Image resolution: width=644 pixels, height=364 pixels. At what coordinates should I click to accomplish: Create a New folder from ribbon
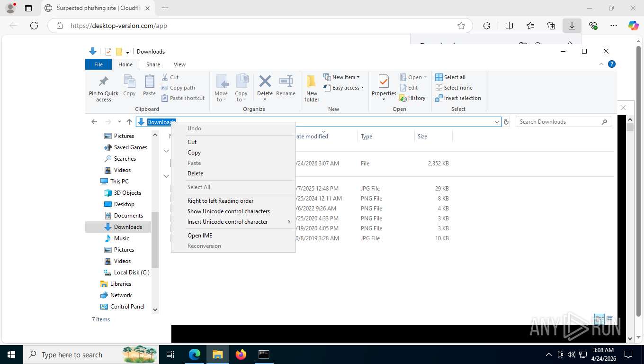click(312, 88)
